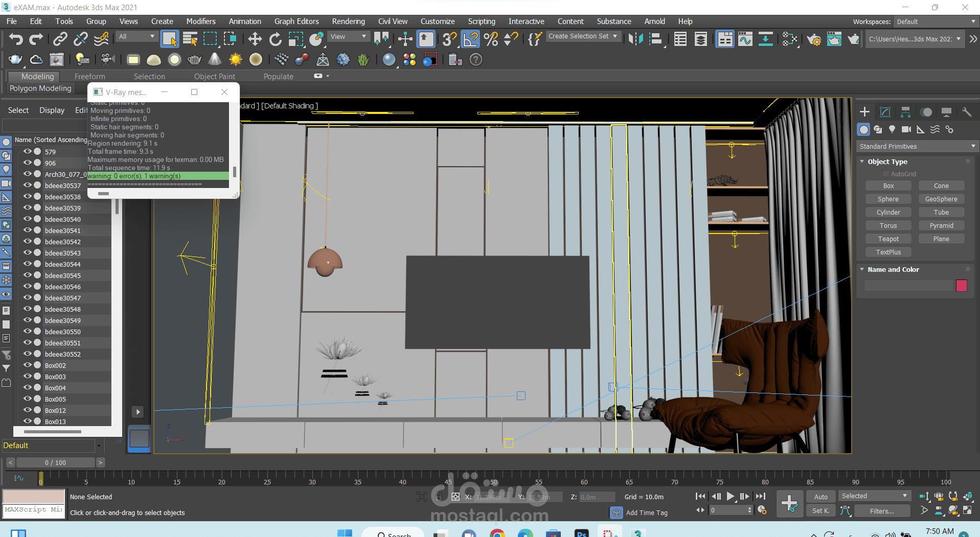This screenshot has width=980, height=537.
Task: Switch to the Lights category icon
Action: pos(892,129)
